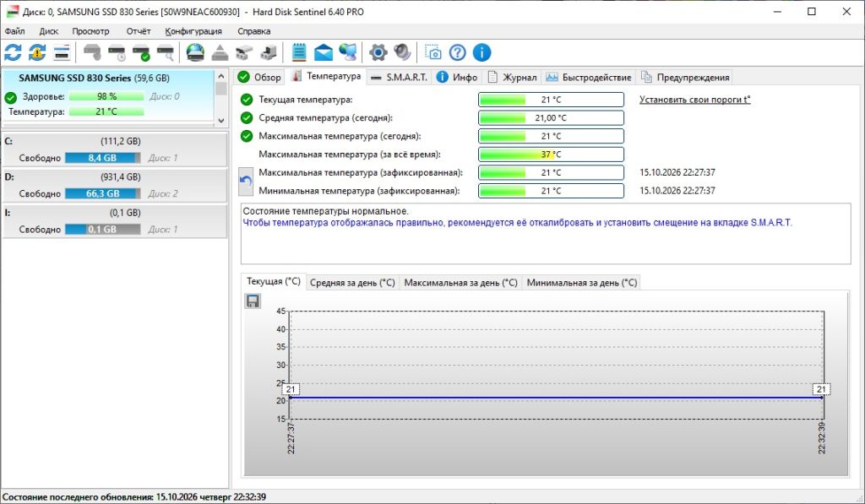Screen dimensions: 865x504
Task: Select the C: partition entry
Action: click(x=115, y=149)
